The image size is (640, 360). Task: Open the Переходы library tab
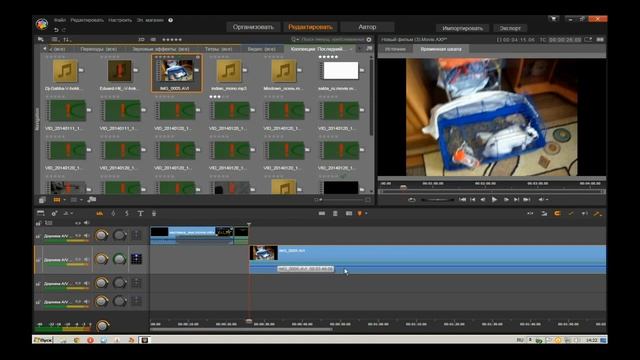[x=98, y=49]
